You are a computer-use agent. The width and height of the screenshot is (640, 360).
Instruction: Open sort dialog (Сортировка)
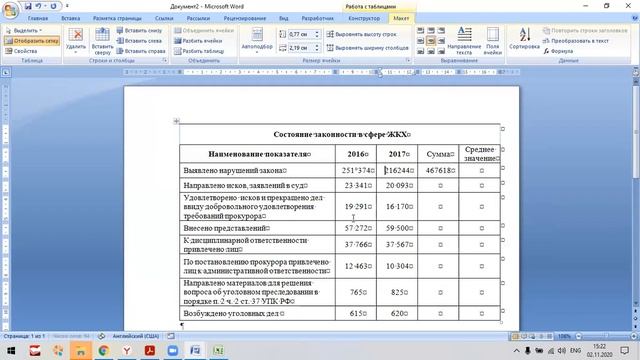coord(524,39)
